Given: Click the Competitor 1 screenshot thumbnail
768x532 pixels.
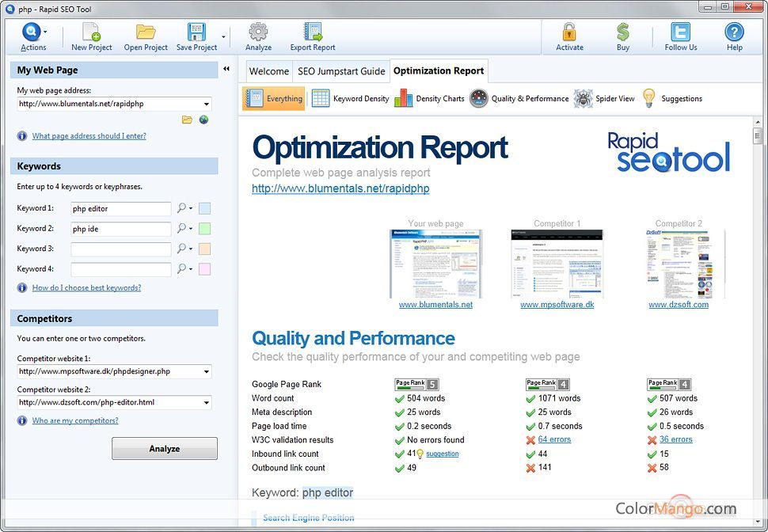Looking at the screenshot, I should tap(557, 264).
